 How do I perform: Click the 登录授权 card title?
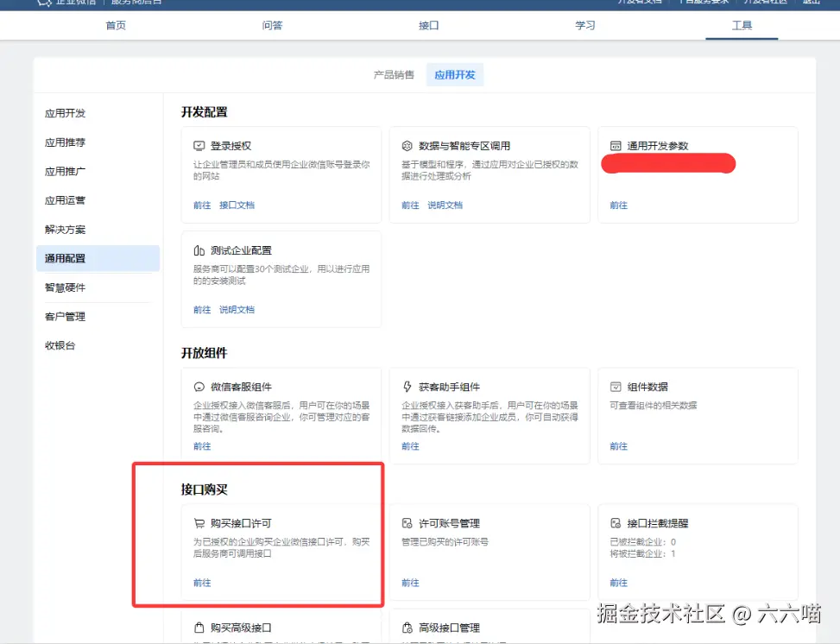pyautogui.click(x=231, y=146)
